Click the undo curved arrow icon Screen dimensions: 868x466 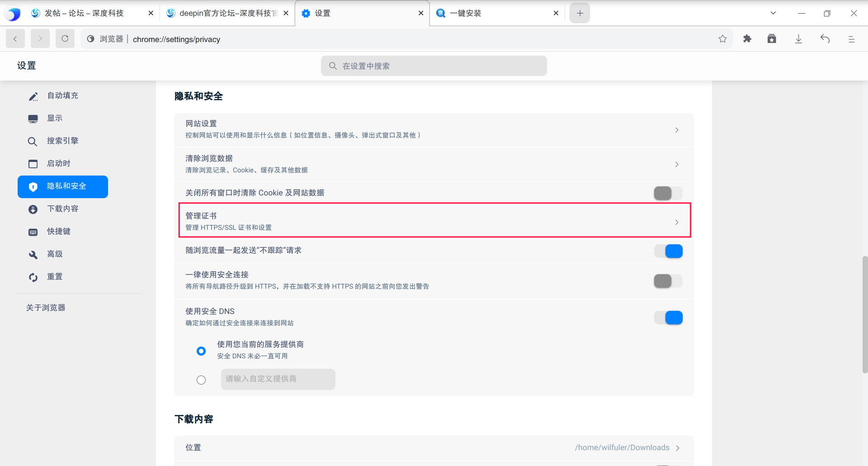825,39
